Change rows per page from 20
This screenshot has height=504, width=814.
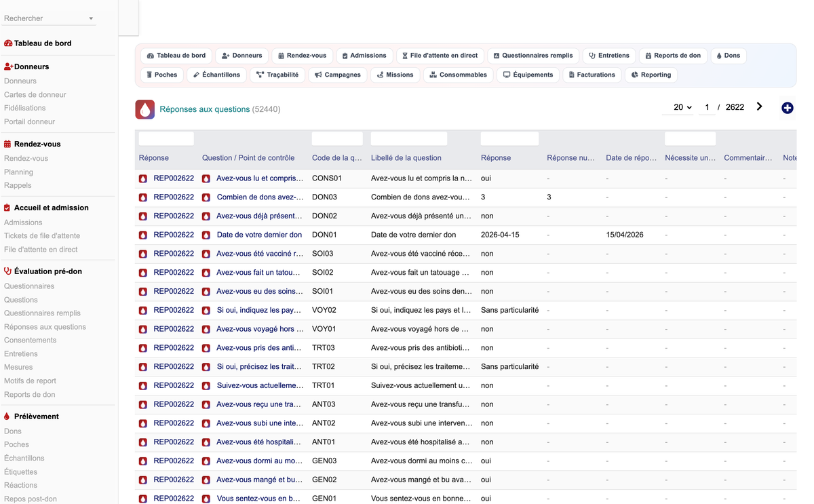coord(678,107)
